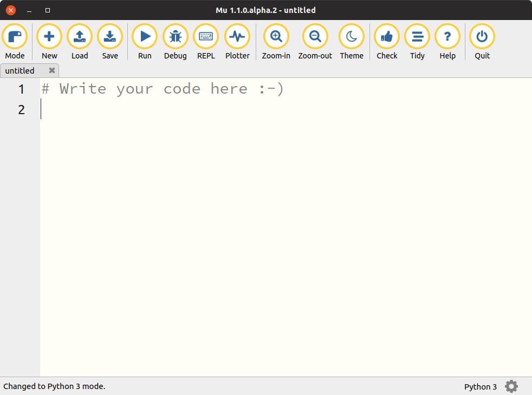Minimize the Mu window
The width and height of the screenshot is (532, 395).
[x=29, y=10]
